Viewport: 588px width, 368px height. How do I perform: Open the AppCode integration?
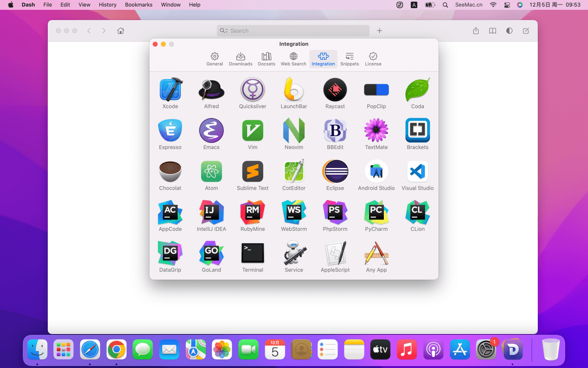tap(170, 212)
